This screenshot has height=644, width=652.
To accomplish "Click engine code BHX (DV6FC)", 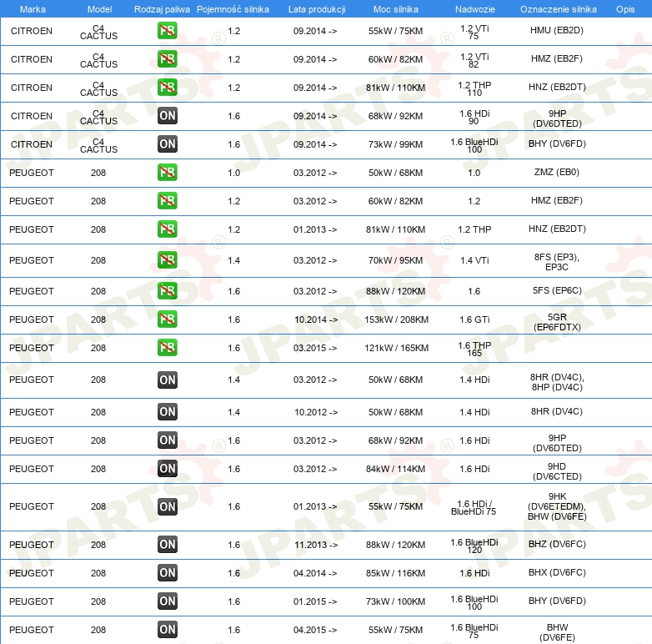I will pos(557,572).
